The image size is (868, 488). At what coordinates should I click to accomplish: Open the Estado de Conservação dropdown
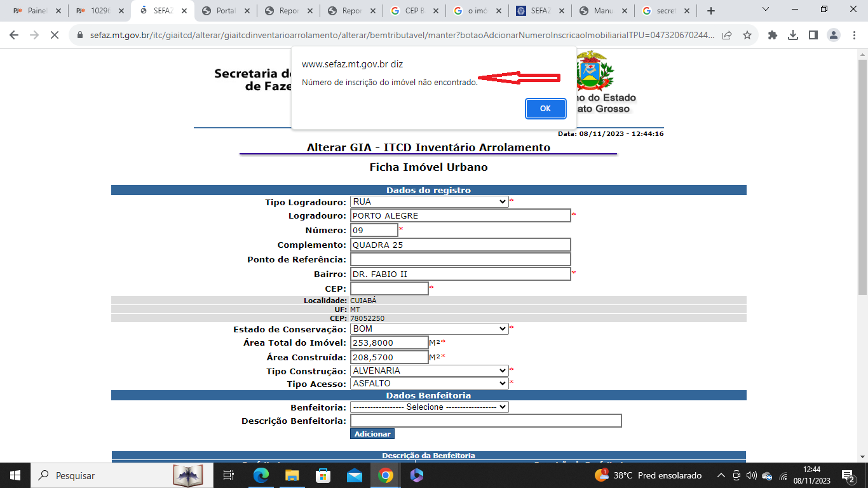click(x=429, y=329)
